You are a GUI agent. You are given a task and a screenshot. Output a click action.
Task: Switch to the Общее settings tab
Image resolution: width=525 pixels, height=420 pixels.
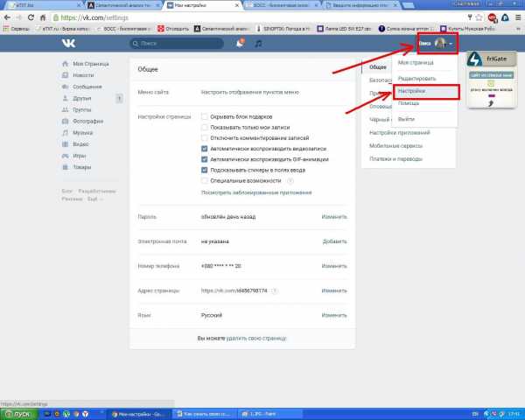coord(378,67)
